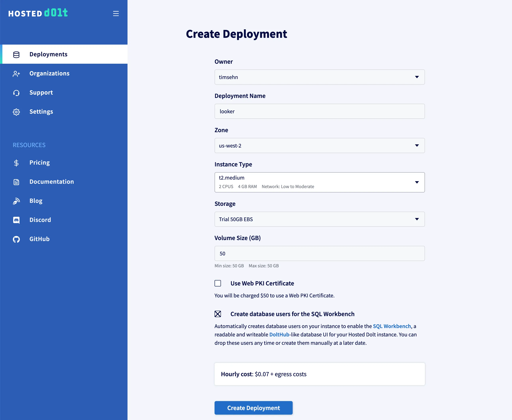Image resolution: width=512 pixels, height=420 pixels.
Task: Click the Discord icon in the sidebar
Action: pos(16,220)
